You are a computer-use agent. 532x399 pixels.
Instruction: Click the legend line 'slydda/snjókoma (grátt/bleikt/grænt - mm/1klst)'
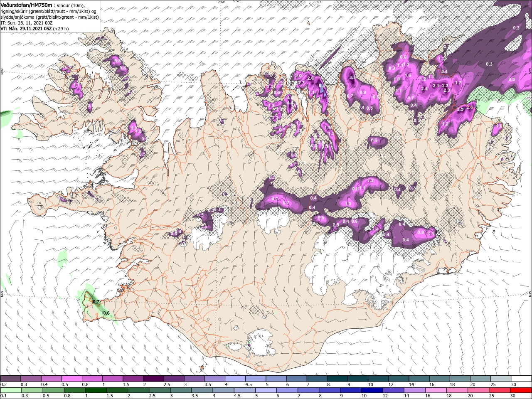49,17
